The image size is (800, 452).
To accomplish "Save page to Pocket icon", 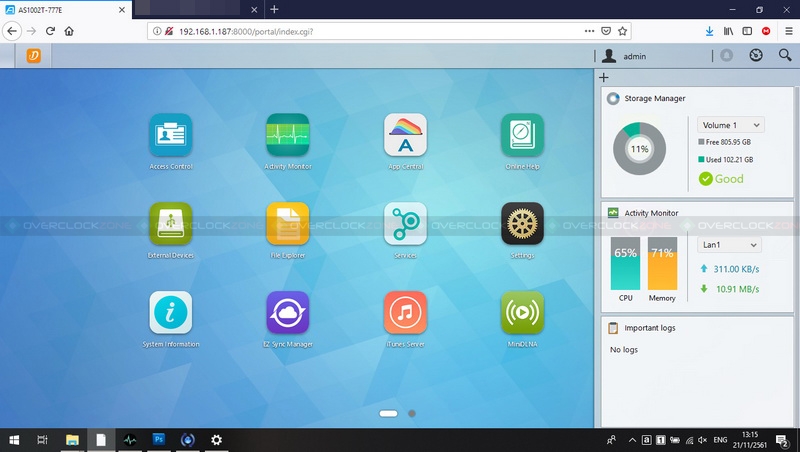I will click(606, 31).
